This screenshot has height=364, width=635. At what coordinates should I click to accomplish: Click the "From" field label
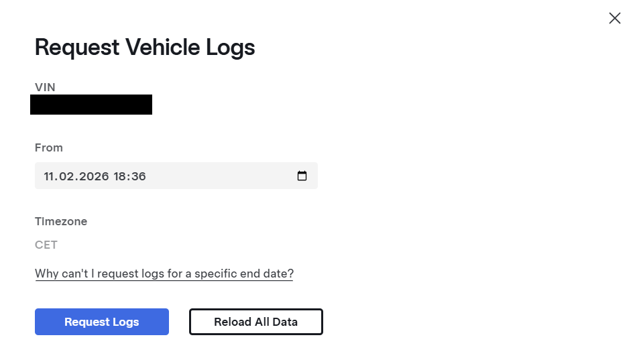click(49, 147)
